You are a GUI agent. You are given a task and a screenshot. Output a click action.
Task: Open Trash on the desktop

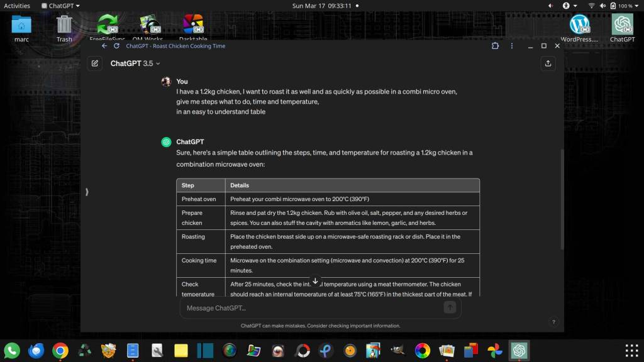pos(64,28)
